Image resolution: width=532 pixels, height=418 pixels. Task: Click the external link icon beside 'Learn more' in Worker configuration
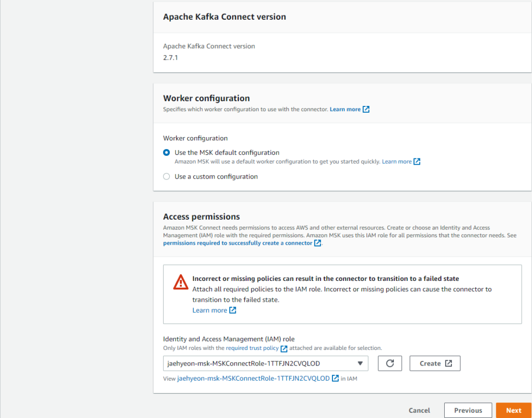[x=366, y=109]
